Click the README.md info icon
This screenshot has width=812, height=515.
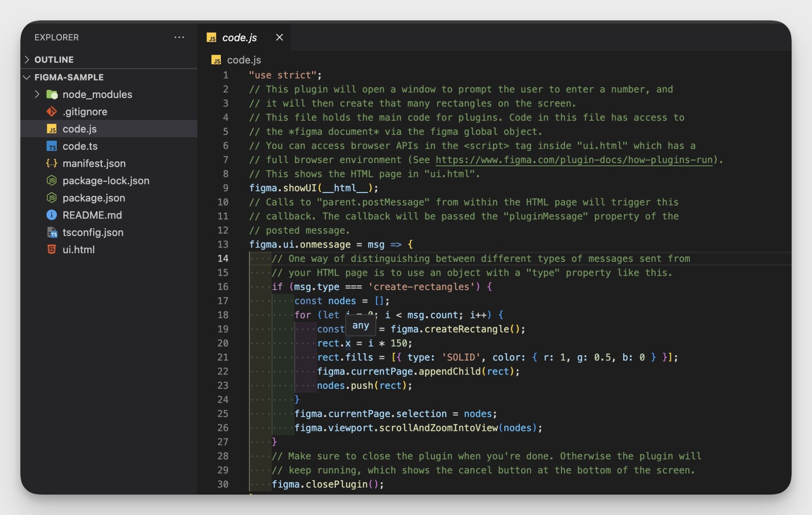click(x=52, y=215)
